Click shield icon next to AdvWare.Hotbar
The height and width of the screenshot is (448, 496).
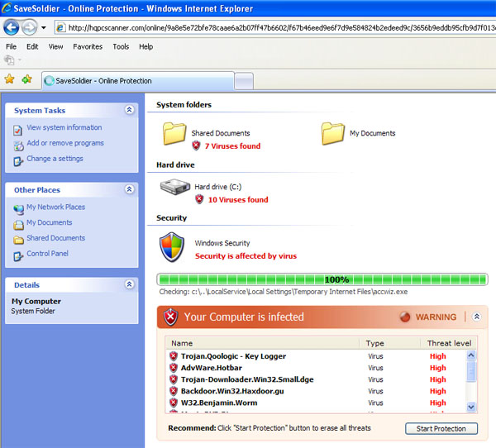pyautogui.click(x=174, y=368)
